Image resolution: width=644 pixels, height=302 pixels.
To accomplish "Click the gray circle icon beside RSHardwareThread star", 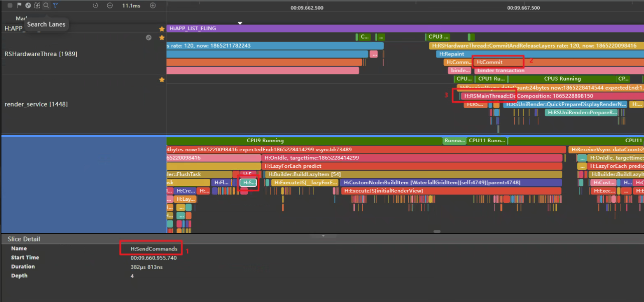I will click(148, 38).
